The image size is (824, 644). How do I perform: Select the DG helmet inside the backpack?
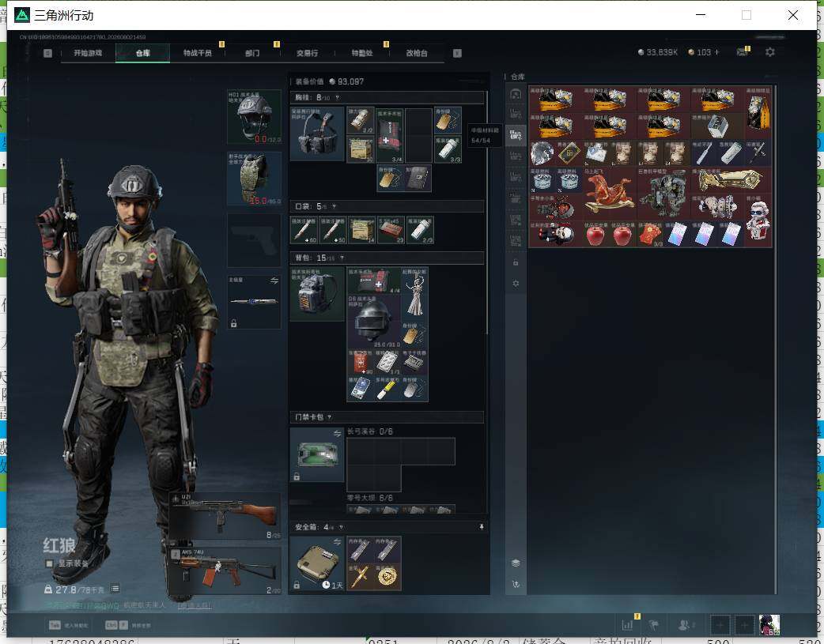(373, 322)
